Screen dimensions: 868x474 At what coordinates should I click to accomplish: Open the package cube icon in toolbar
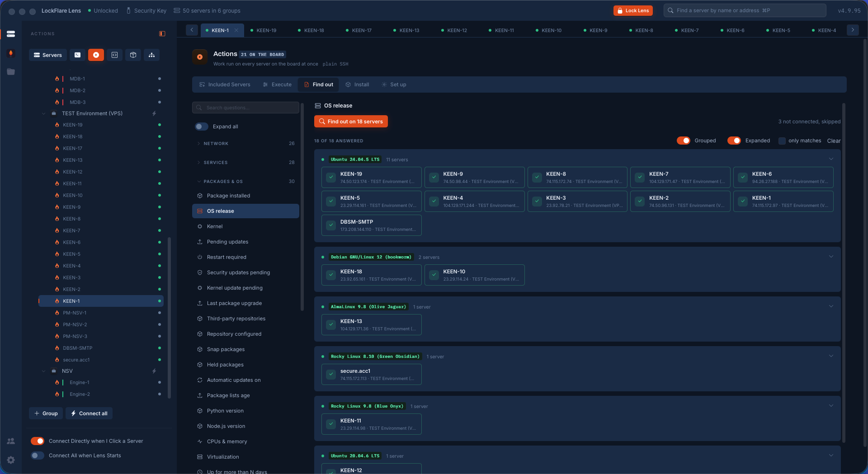tap(133, 55)
